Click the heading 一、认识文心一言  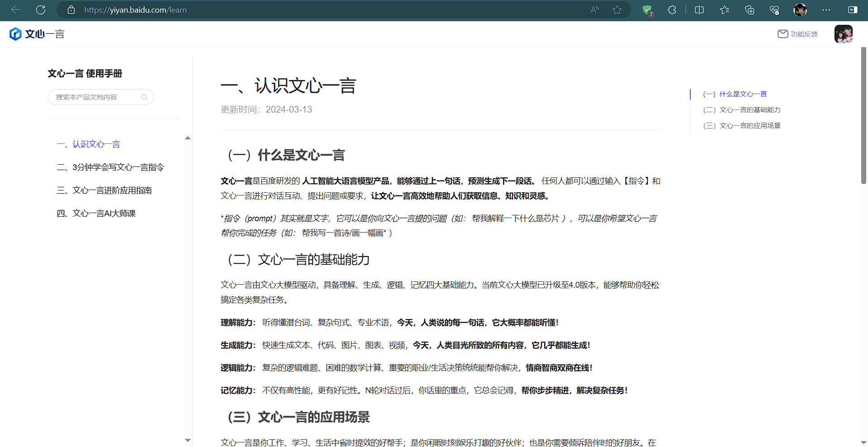288,86
